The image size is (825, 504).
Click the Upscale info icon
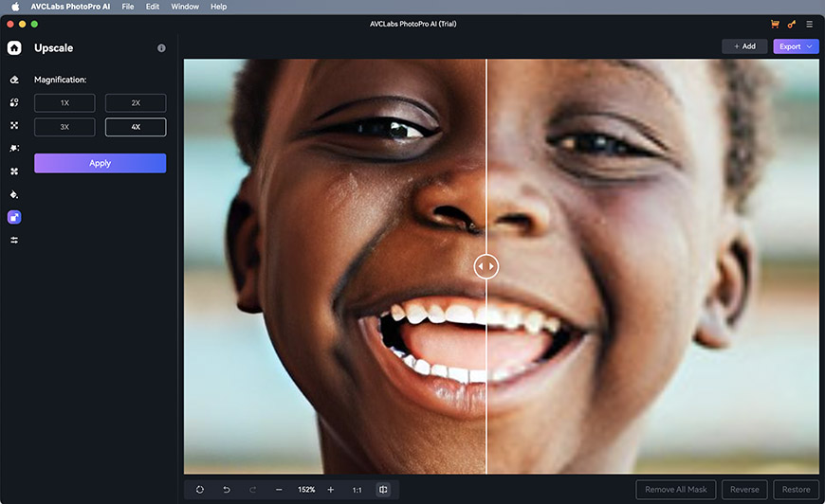tap(161, 48)
